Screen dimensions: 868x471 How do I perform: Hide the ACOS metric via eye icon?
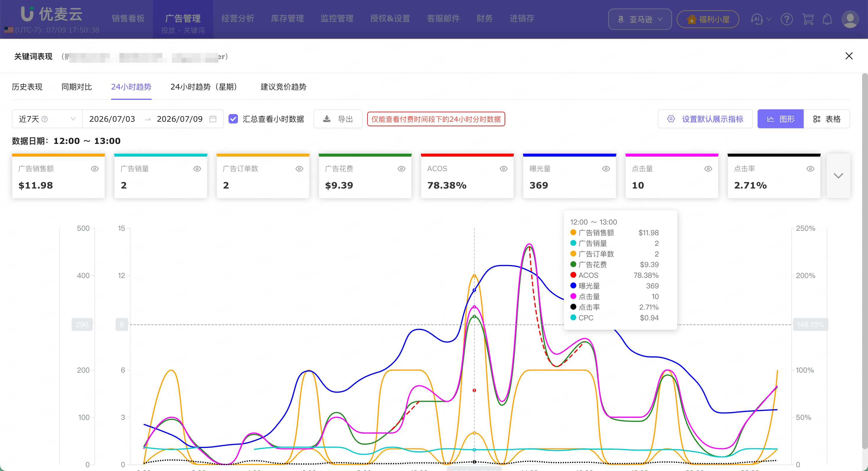point(503,169)
